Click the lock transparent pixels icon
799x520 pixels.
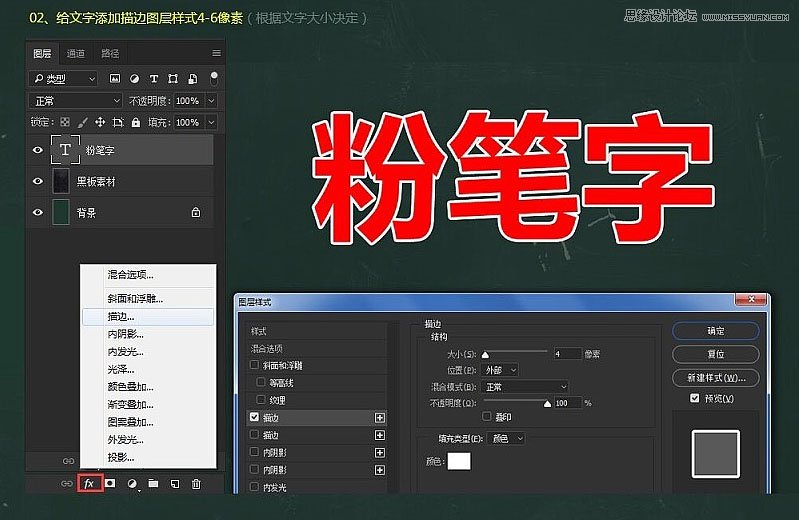[x=66, y=122]
